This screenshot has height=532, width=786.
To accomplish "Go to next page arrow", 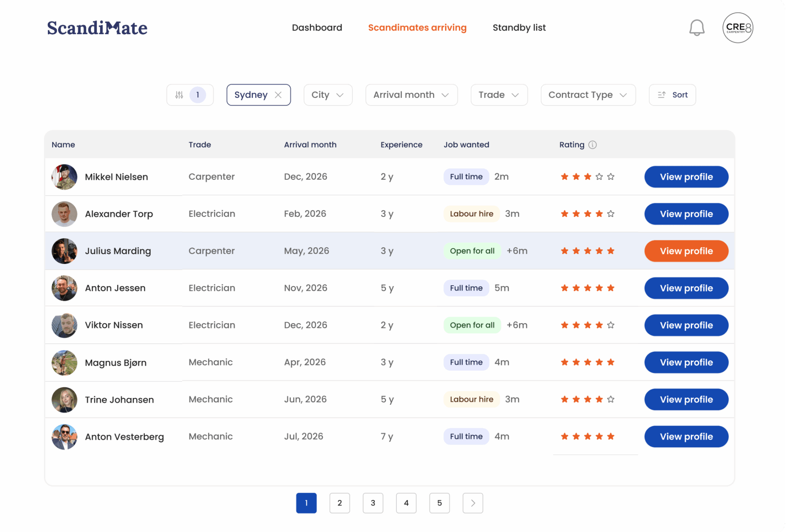I will click(472, 503).
